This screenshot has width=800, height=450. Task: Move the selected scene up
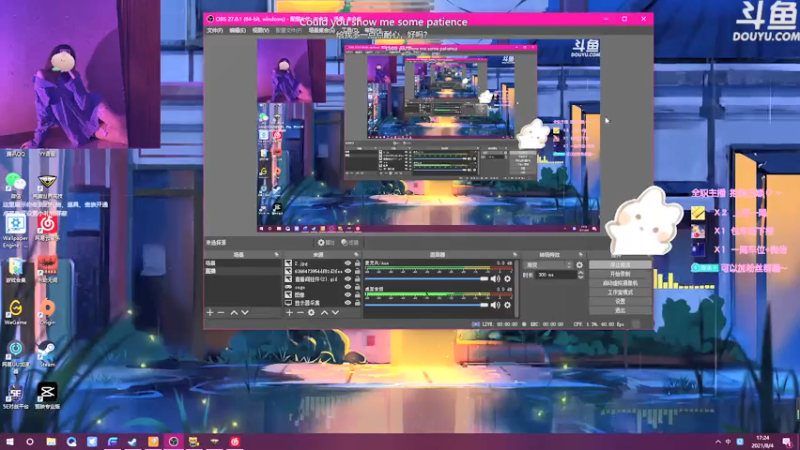pos(234,312)
